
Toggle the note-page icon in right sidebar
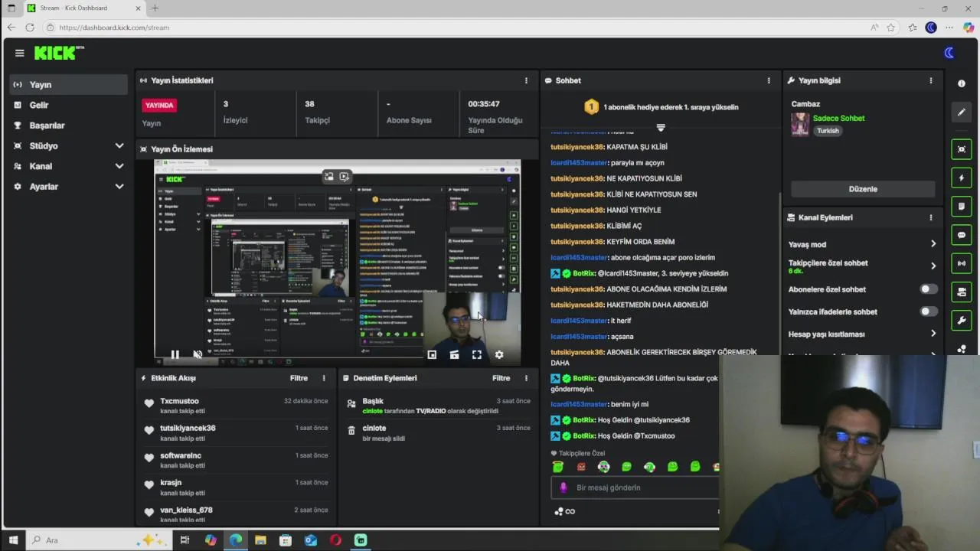pos(962,207)
